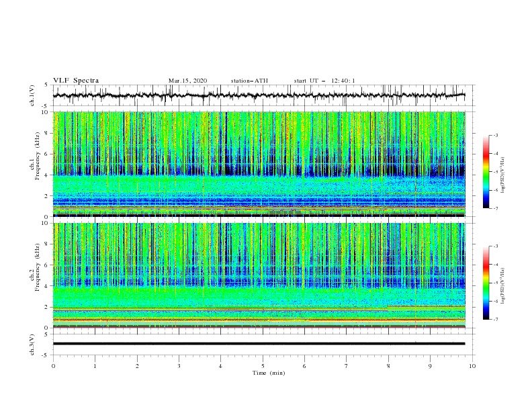Click the "ch.1(V)" waveform axis label
This screenshot has height=411, width=532.
tap(32, 95)
